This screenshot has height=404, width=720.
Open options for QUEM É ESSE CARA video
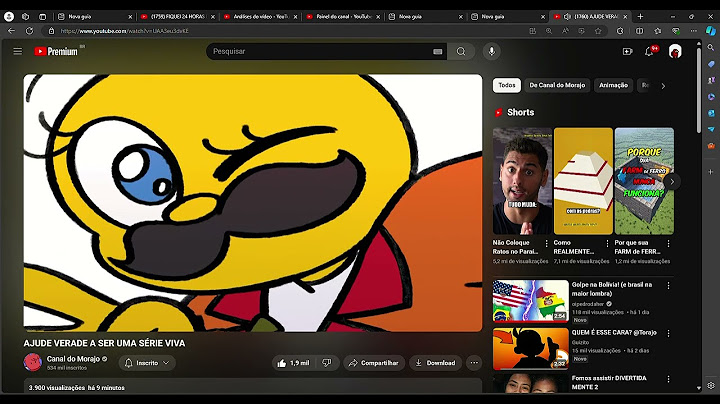[x=668, y=333]
